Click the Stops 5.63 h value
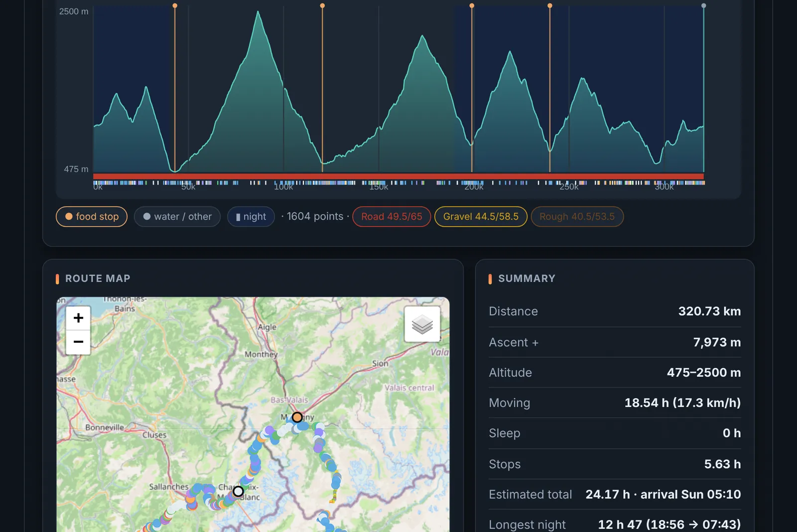The image size is (797, 532). [x=722, y=464]
